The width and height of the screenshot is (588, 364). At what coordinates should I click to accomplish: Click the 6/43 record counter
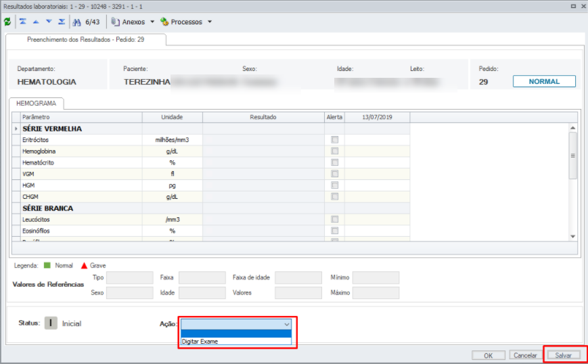tap(93, 22)
